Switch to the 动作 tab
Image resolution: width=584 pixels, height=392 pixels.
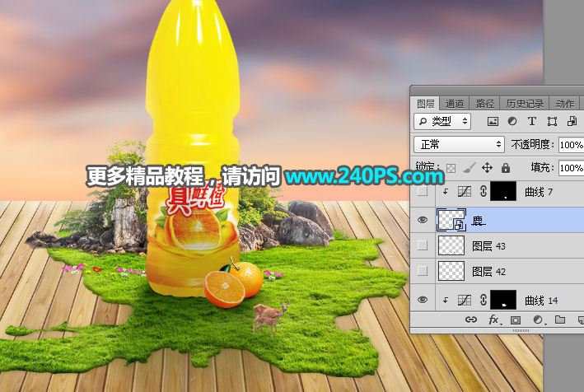564,104
